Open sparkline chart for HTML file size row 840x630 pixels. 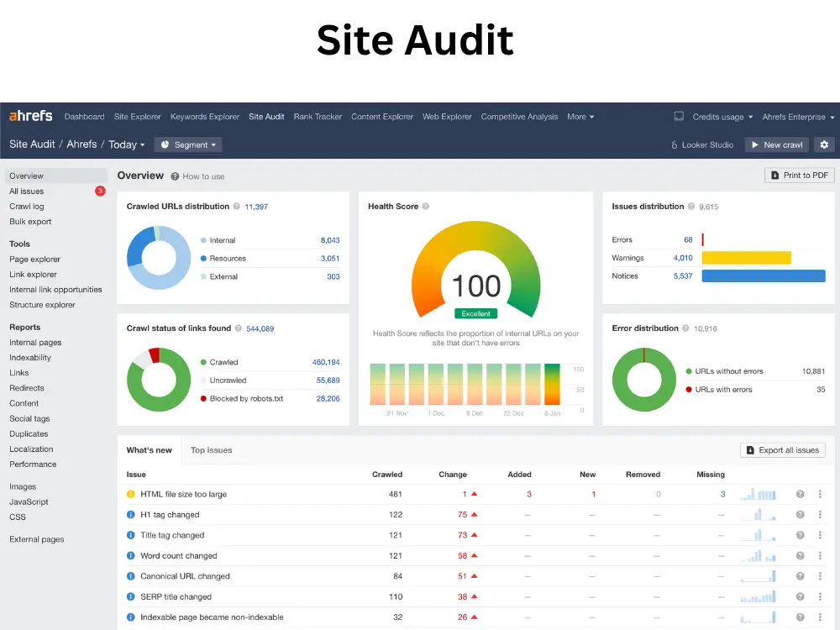point(758,494)
